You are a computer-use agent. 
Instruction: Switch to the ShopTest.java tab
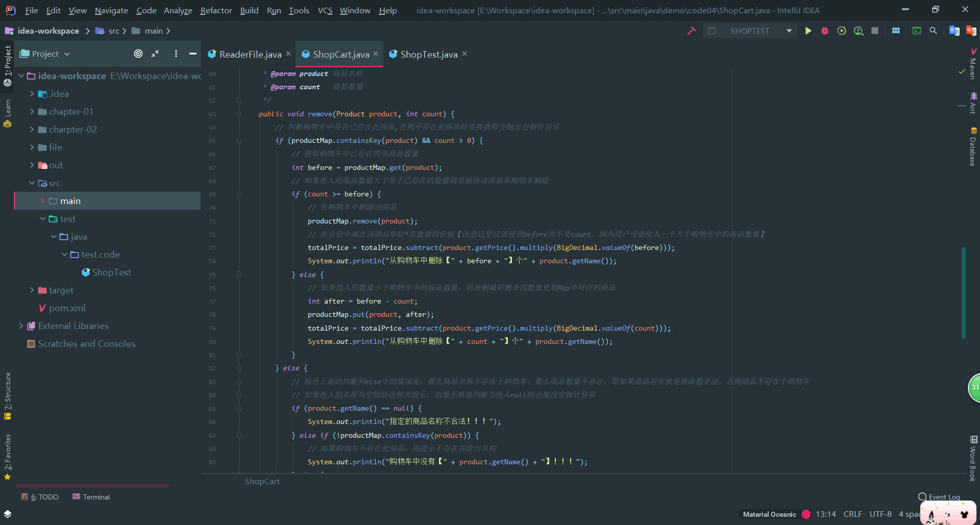click(x=428, y=54)
